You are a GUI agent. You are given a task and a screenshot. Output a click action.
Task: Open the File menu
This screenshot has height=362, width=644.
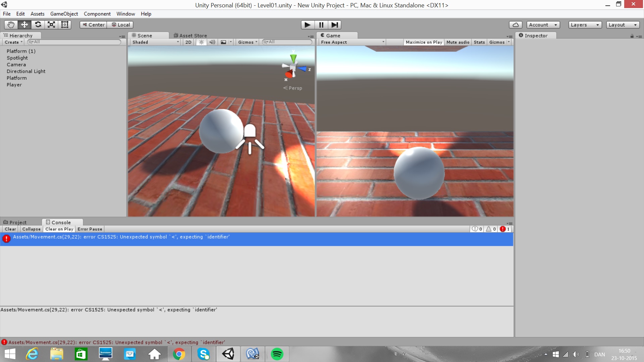[7, 14]
